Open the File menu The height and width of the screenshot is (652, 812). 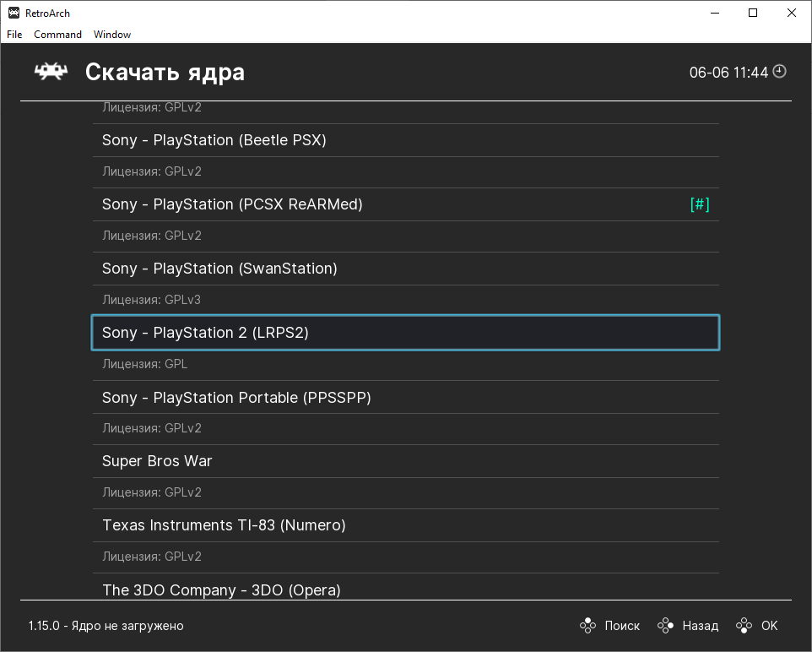pos(14,35)
